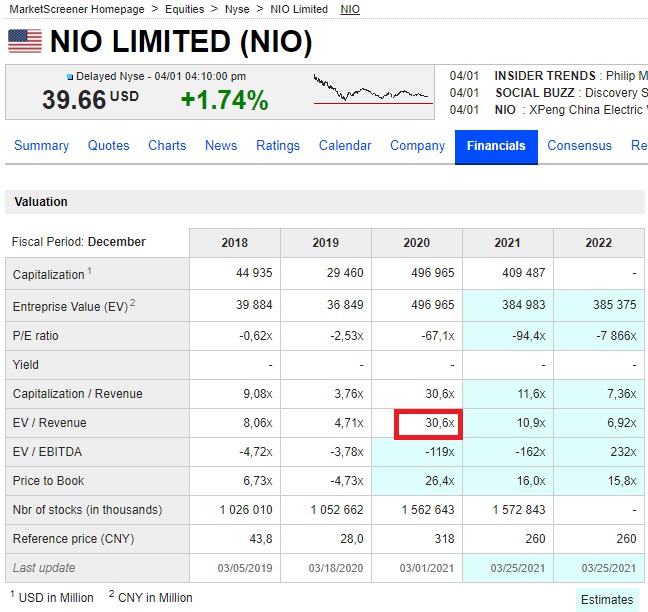
Task: Switch to the Calendar tab
Action: (345, 146)
